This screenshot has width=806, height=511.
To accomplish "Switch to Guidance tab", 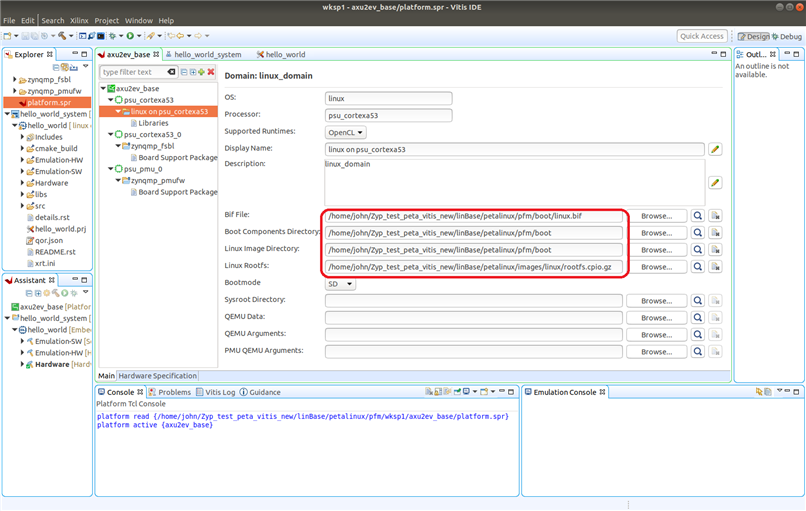I will tap(260, 392).
